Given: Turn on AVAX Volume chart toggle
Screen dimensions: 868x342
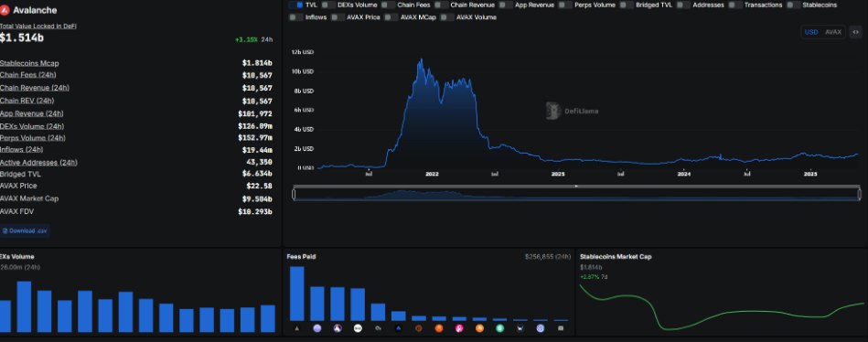Looking at the screenshot, I should pyautogui.click(x=446, y=17).
